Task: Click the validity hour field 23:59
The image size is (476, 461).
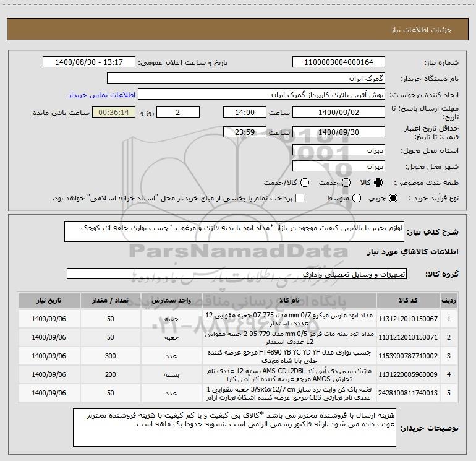Action: pyautogui.click(x=245, y=132)
